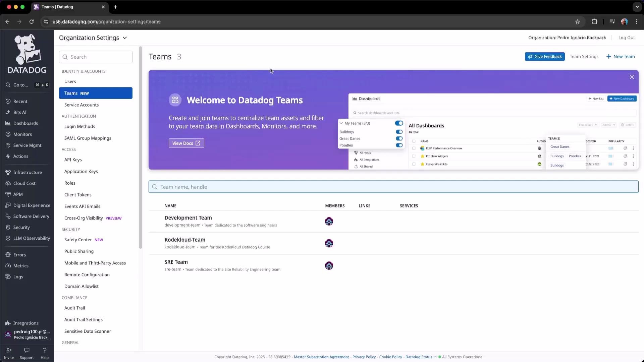Screen dimensions: 644x362
Task: Click the NAME column header
Action: pyautogui.click(x=170, y=206)
